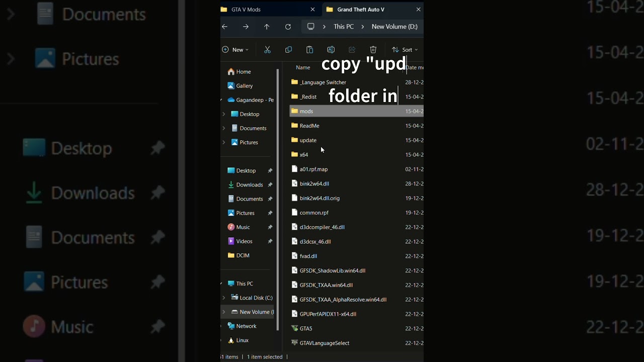Close the GTA V Mods tab
Screen dimensions: 644x362
coord(312,10)
